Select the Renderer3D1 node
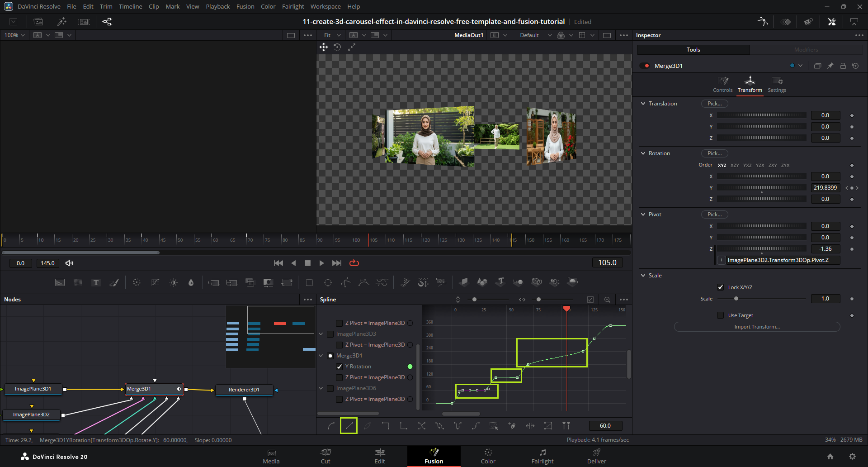This screenshot has height=467, width=868. click(244, 390)
